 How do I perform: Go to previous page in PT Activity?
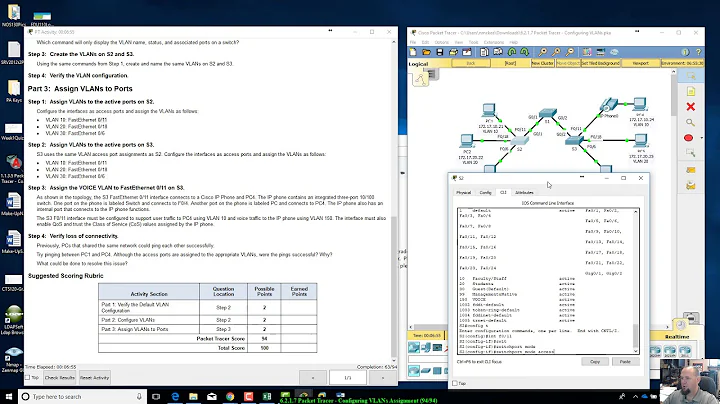(313, 378)
